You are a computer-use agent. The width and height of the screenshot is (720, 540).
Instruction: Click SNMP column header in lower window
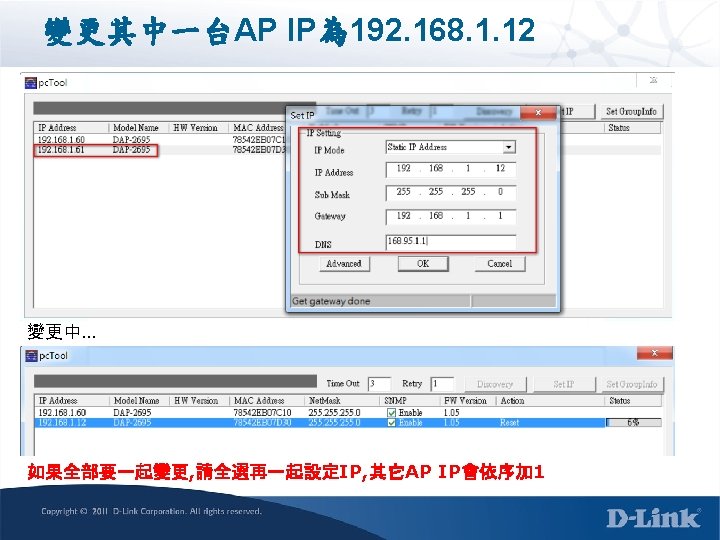pyautogui.click(x=410, y=401)
